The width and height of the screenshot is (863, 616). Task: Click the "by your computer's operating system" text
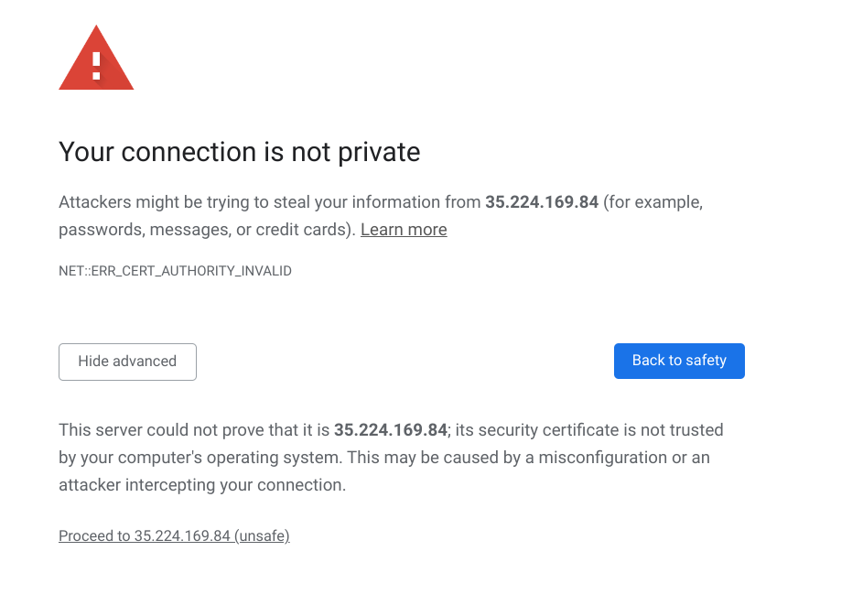point(199,458)
